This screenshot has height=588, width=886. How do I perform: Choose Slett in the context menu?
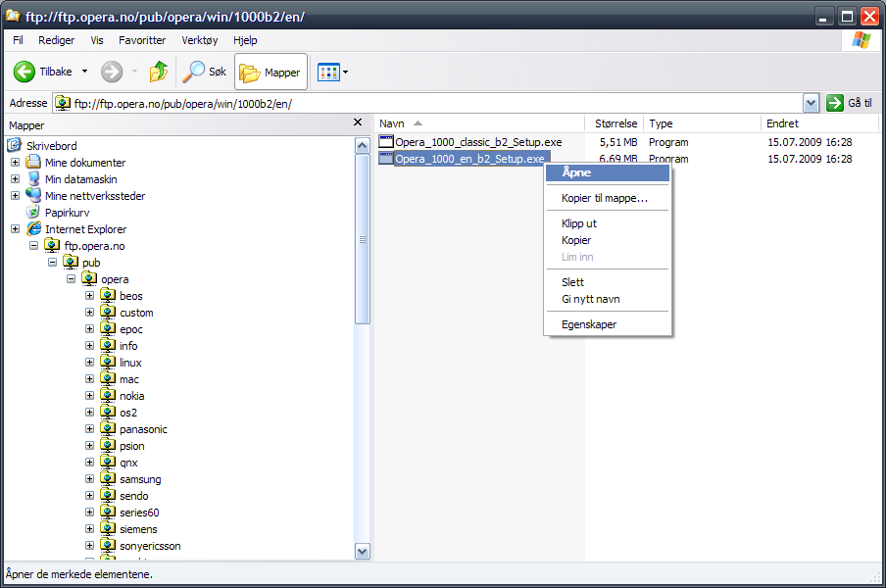[x=608, y=282]
